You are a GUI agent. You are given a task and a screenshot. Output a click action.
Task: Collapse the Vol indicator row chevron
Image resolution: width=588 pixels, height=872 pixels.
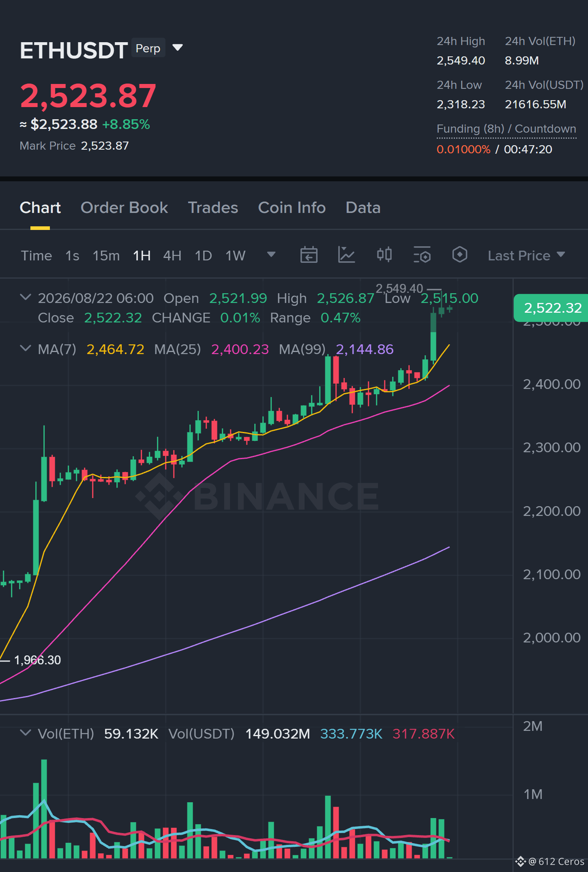(x=26, y=733)
